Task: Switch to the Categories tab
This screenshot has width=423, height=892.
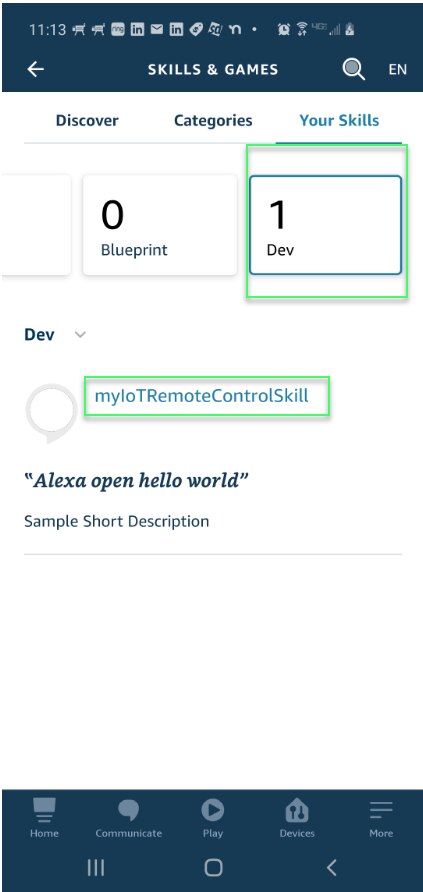Action: (x=213, y=121)
